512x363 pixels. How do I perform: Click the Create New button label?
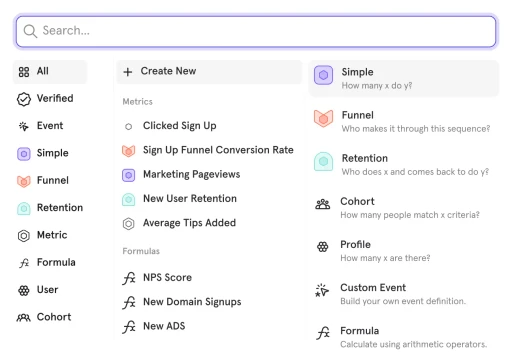[168, 71]
